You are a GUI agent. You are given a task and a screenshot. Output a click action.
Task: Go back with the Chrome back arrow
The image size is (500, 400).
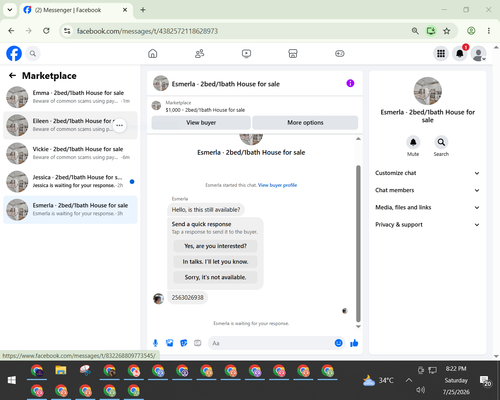[x=11, y=31]
